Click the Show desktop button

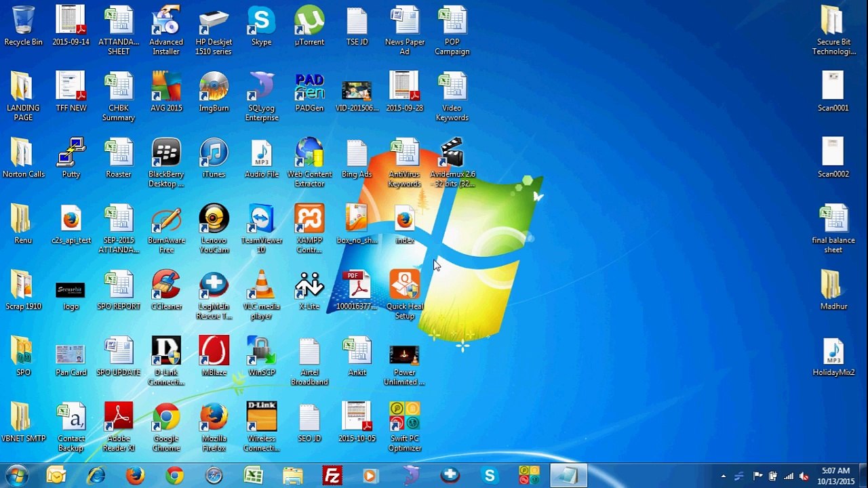863,476
